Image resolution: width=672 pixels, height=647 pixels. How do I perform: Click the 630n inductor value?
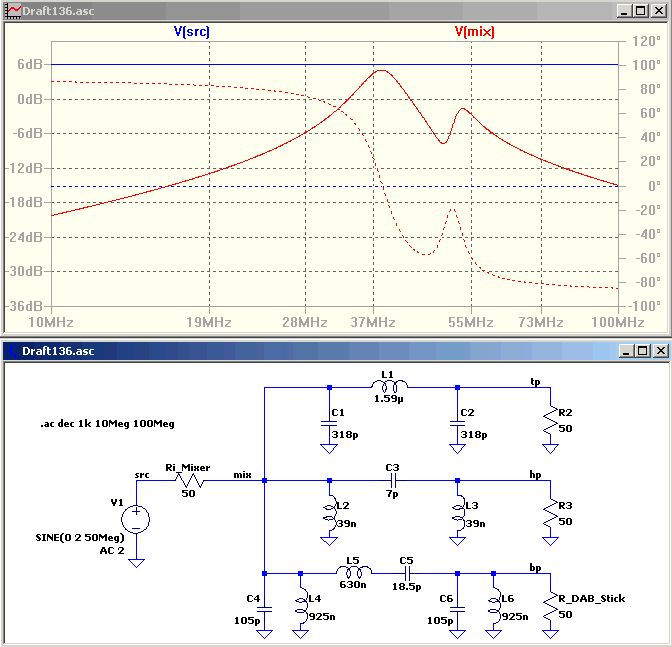coord(353,584)
